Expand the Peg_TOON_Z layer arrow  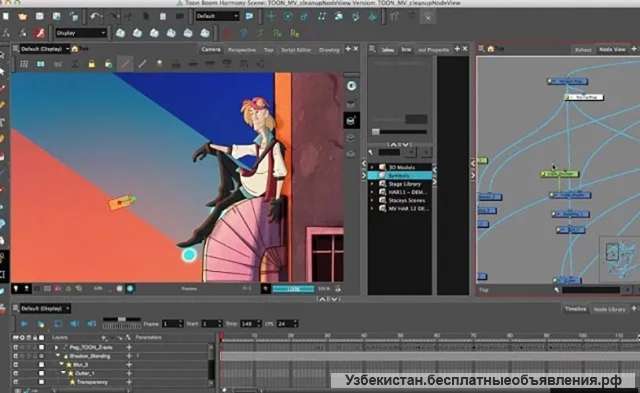point(56,348)
